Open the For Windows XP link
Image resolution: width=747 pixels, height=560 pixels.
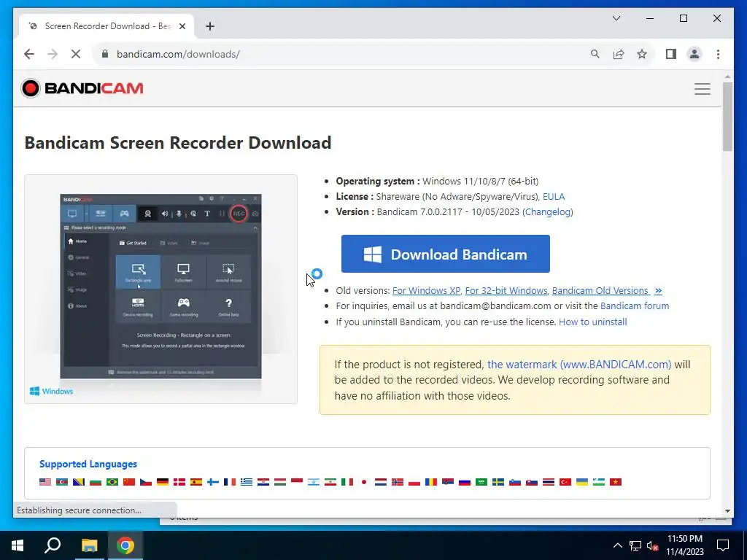(426, 290)
